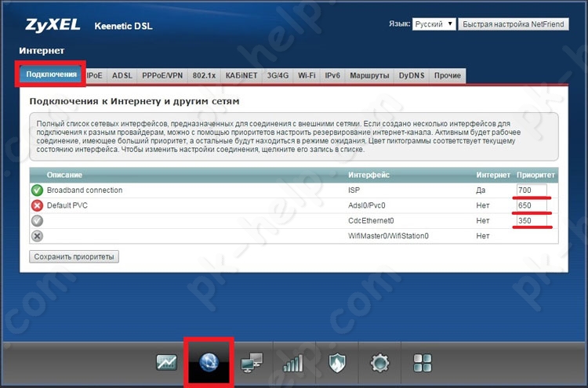588x388 pixels.
Task: Click green check icon for Broadband connection
Action: point(37,190)
